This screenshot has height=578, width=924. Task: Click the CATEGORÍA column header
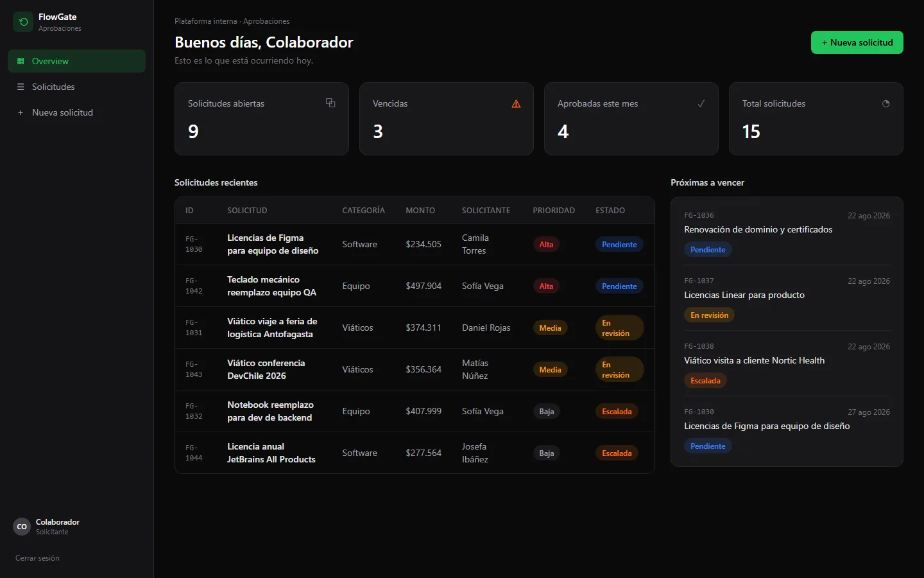[363, 211]
